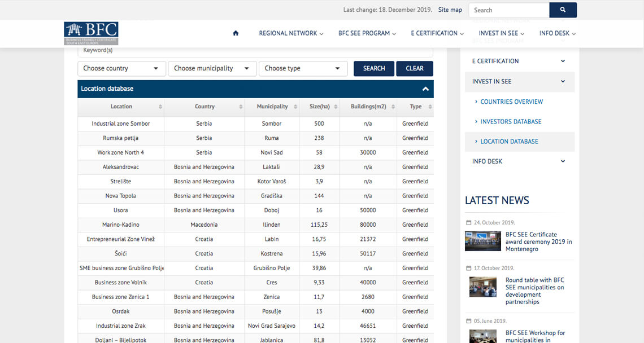Click the CLEAR button

415,68
